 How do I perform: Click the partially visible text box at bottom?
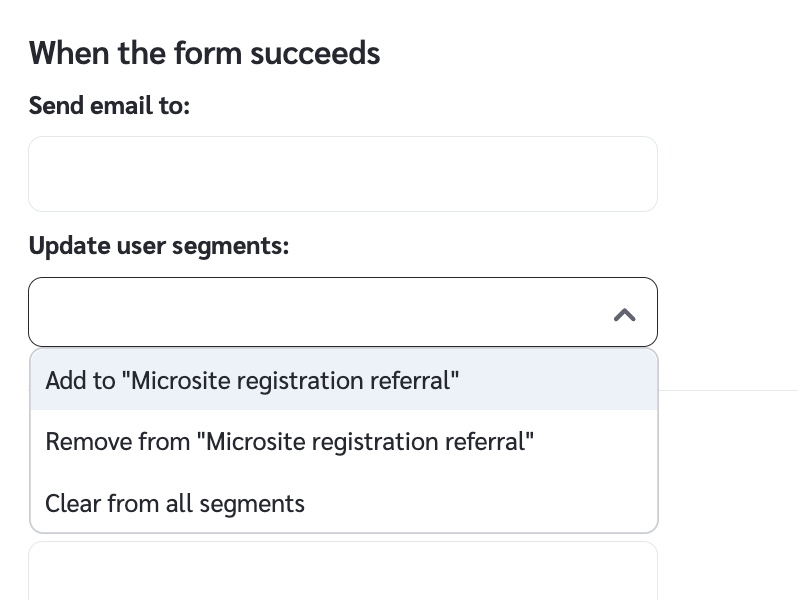[342, 572]
